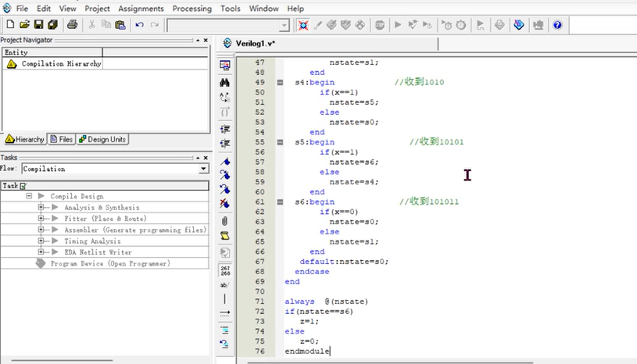Image resolution: width=637 pixels, height=364 pixels.
Task: Open project Settings icon
Action: (x=317, y=25)
